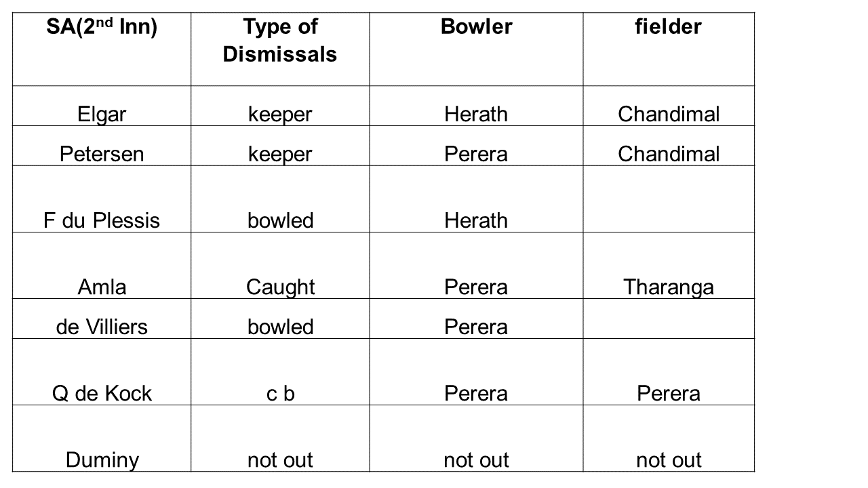Image resolution: width=868 pixels, height=488 pixels.
Task: Click the 'Duminy' batsman cell
Action: (102, 460)
